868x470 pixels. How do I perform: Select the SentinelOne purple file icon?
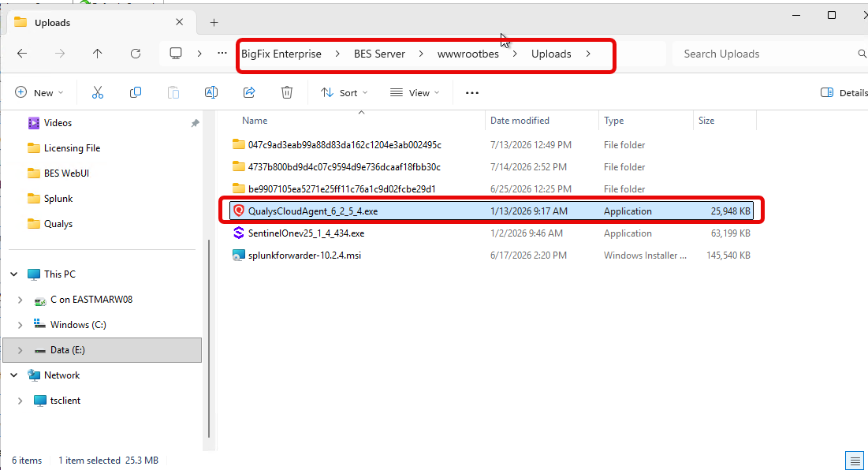coord(239,233)
